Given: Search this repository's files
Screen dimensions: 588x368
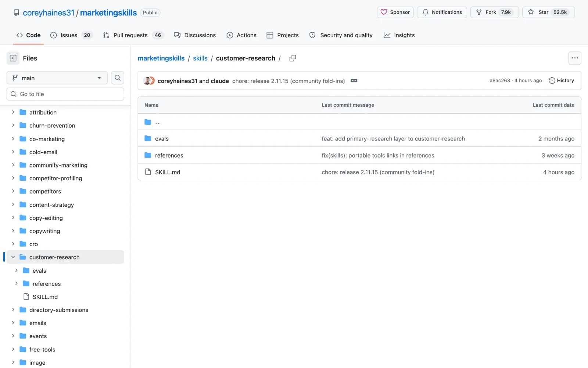Looking at the screenshot, I should (x=118, y=78).
